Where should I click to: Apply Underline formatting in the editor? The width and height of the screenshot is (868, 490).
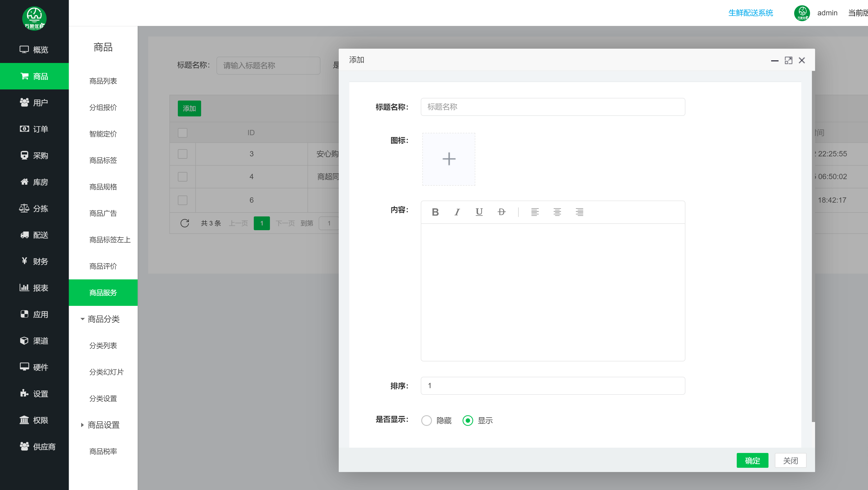[479, 212]
